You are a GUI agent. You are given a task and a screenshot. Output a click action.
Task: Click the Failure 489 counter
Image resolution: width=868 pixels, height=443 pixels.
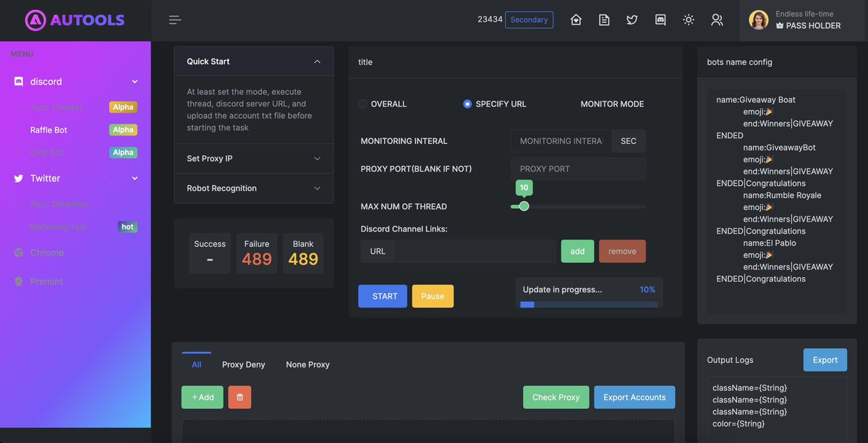coord(257,253)
